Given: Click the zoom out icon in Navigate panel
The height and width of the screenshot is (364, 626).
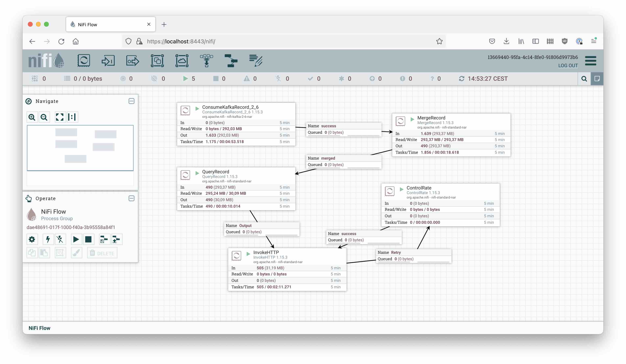Looking at the screenshot, I should pos(44,117).
